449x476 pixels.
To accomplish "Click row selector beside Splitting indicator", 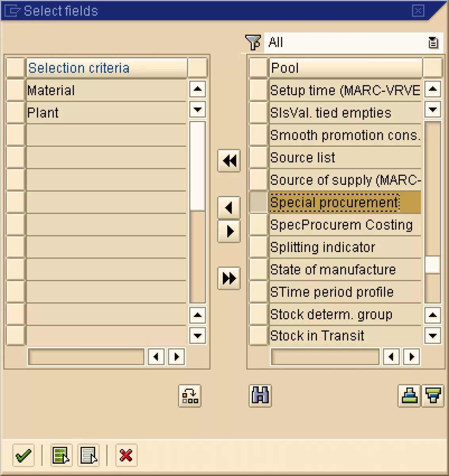I will pyautogui.click(x=259, y=247).
